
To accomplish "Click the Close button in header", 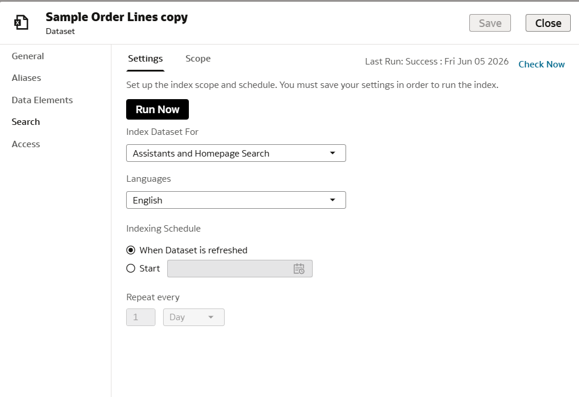I will pos(548,23).
